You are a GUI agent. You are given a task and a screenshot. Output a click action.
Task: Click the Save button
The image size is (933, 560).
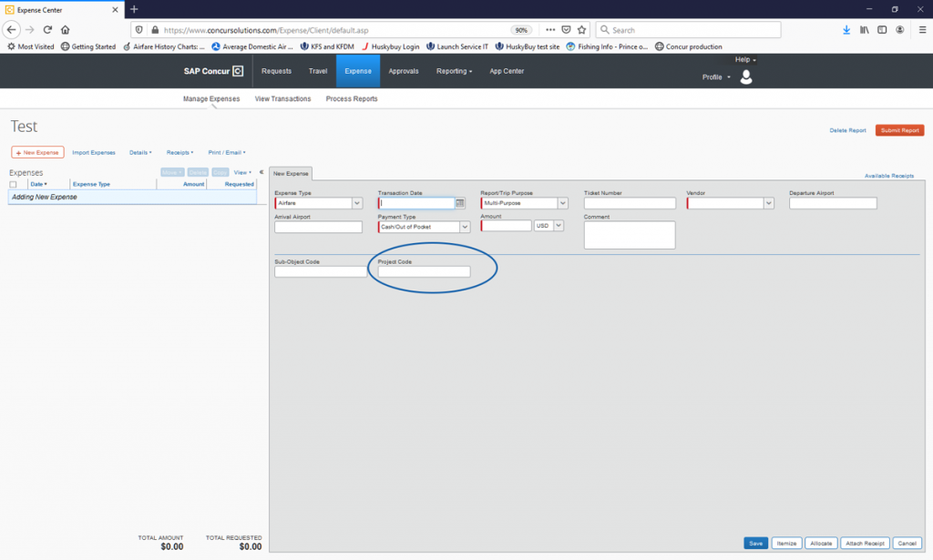point(755,543)
